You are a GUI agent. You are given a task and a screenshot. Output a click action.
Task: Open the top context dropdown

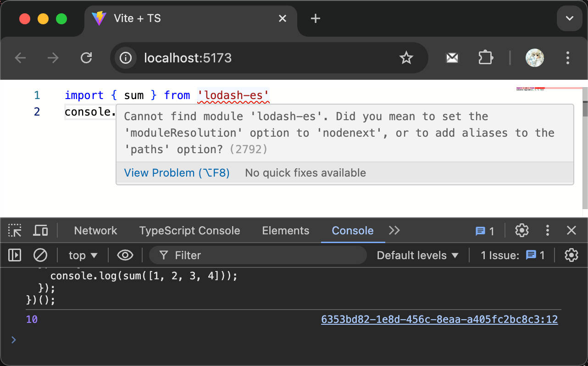[x=83, y=255]
